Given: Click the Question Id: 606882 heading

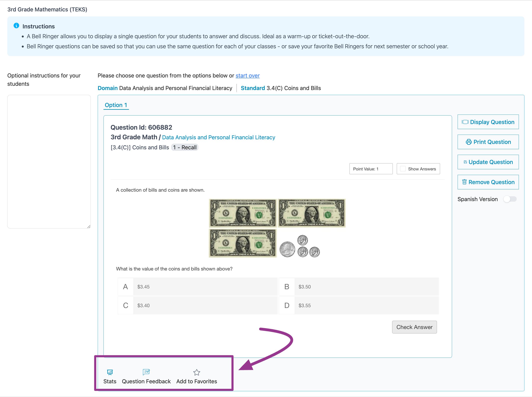Looking at the screenshot, I should (x=141, y=127).
